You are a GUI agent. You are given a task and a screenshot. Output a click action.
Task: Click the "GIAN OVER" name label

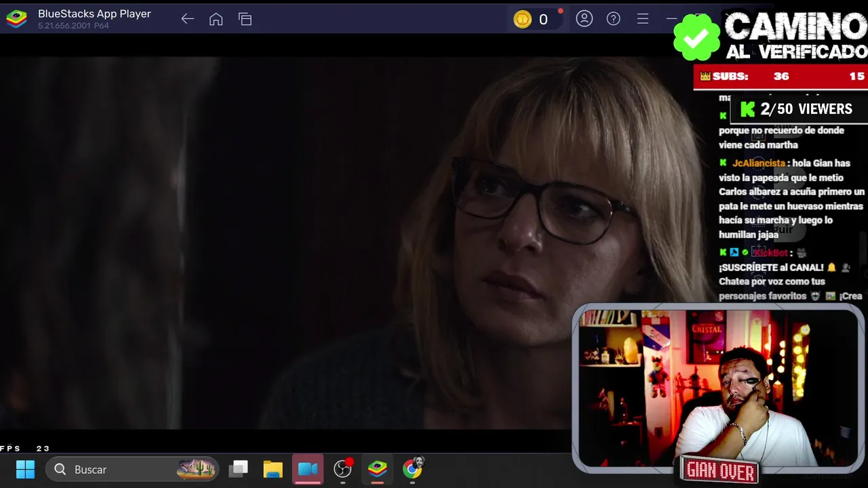click(720, 470)
